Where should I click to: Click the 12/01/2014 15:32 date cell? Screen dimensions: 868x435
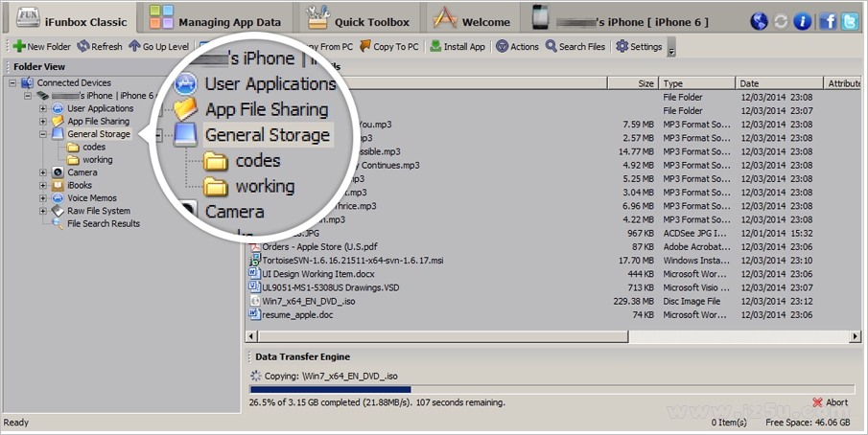(x=777, y=233)
